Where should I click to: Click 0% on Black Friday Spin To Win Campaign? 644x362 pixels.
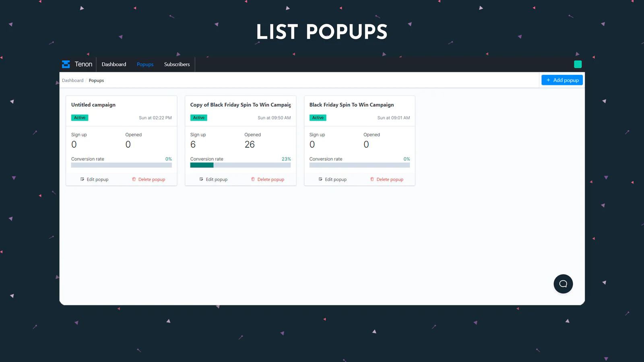[x=407, y=159]
